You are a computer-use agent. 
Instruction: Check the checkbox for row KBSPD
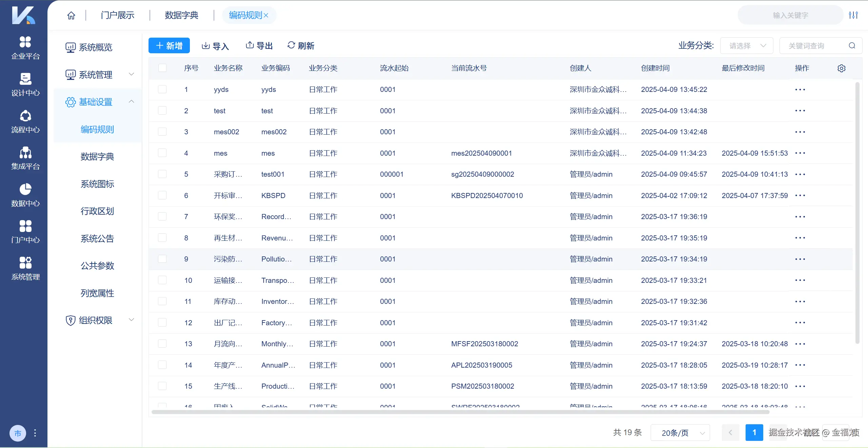tap(162, 196)
